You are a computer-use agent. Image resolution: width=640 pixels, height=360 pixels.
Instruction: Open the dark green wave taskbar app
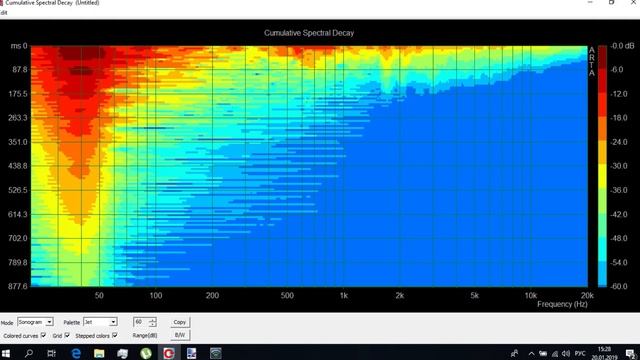(x=216, y=353)
